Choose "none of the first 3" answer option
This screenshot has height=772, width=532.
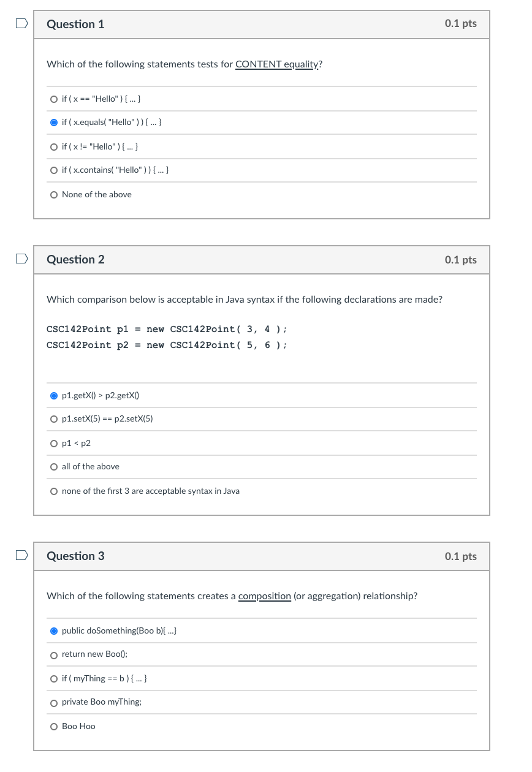click(x=55, y=491)
